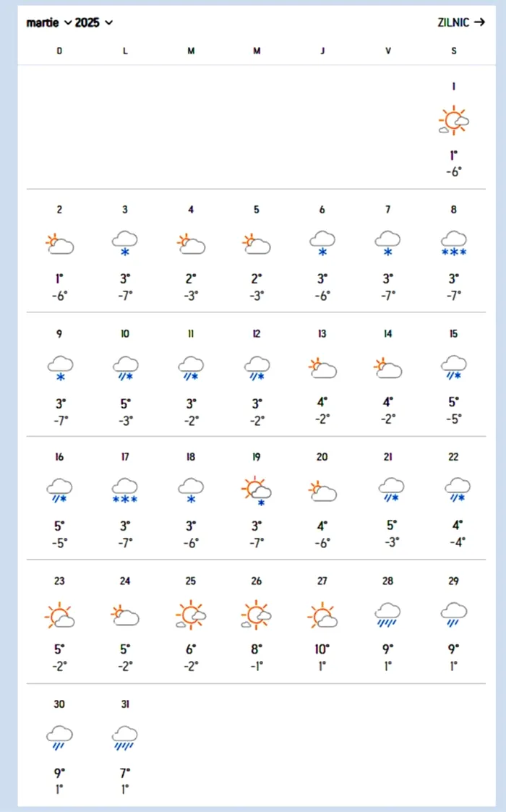Open the 2025 year dropdown
506x812 pixels.
(x=93, y=23)
